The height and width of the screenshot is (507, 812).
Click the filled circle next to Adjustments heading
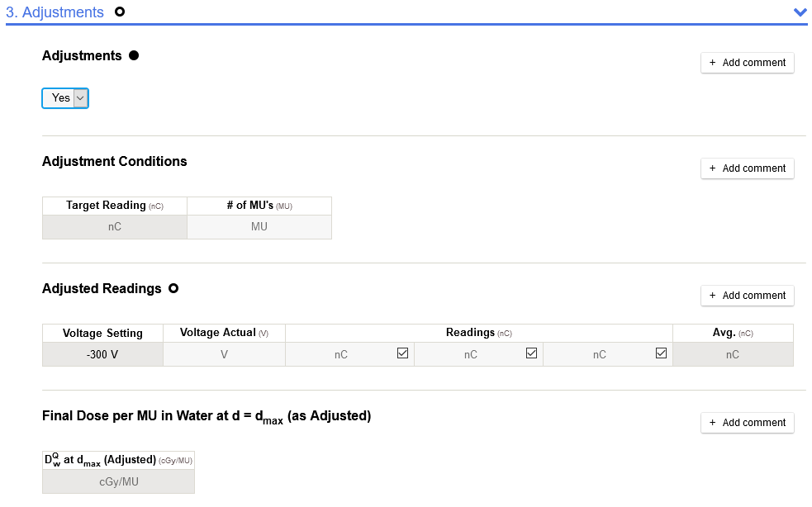click(x=134, y=56)
